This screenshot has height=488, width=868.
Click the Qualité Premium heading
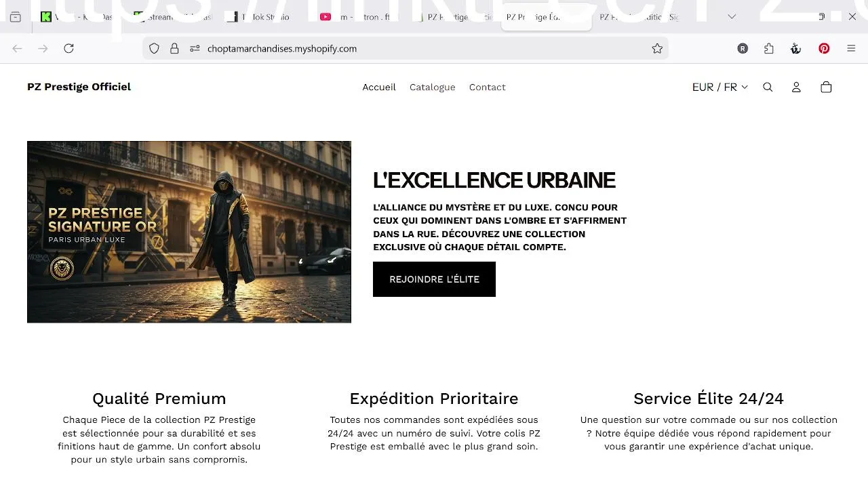coord(159,399)
